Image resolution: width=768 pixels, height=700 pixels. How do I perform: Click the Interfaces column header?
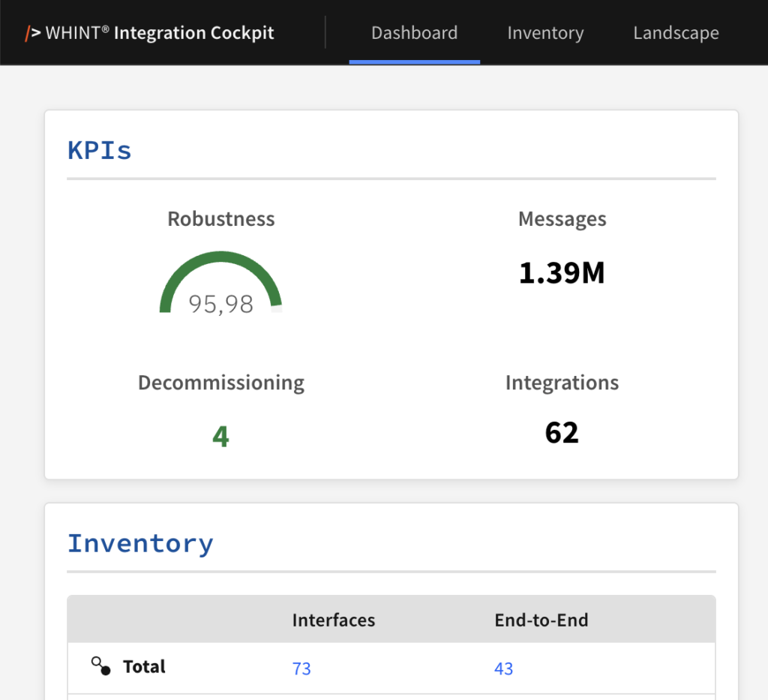[333, 620]
